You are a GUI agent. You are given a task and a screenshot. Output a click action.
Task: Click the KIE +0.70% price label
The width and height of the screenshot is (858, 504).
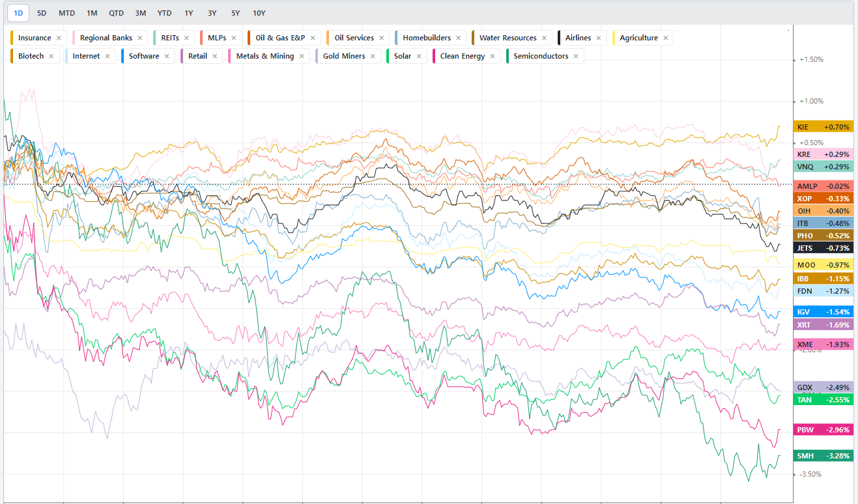[x=823, y=127]
